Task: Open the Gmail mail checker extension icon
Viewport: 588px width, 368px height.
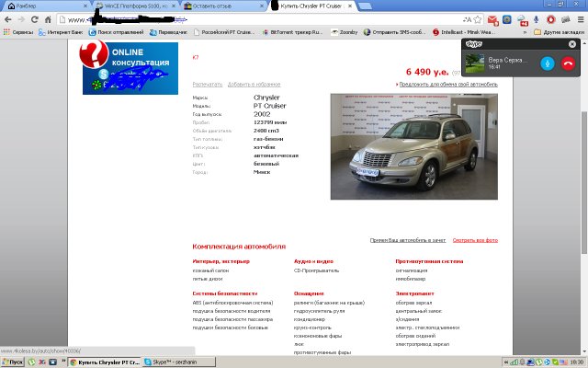Action: 493,20
